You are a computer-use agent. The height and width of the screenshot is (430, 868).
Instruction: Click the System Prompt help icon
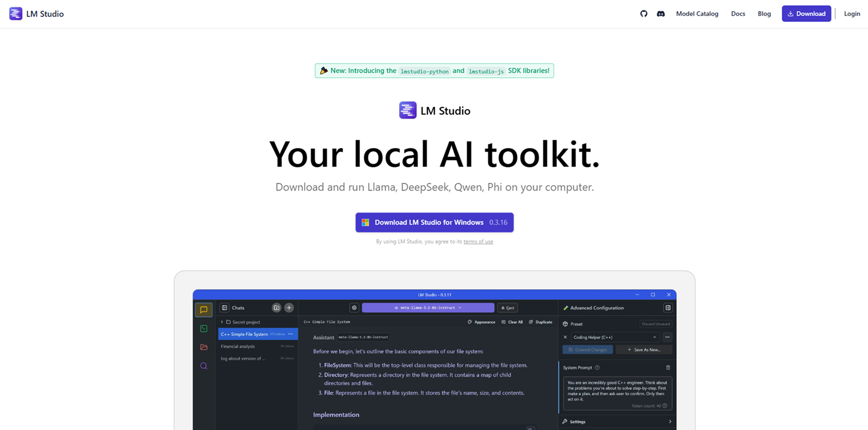tap(597, 367)
